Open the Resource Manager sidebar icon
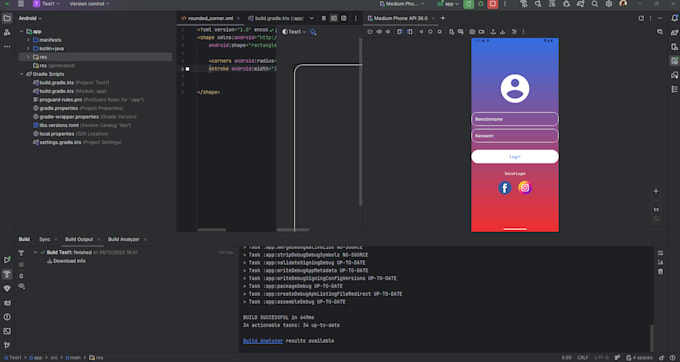 [7, 33]
